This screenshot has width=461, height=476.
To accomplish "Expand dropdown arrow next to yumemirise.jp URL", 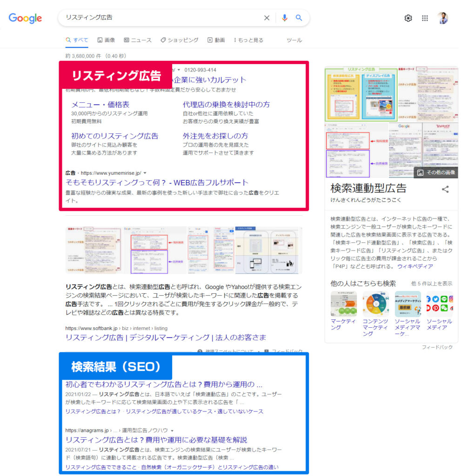I will point(145,173).
